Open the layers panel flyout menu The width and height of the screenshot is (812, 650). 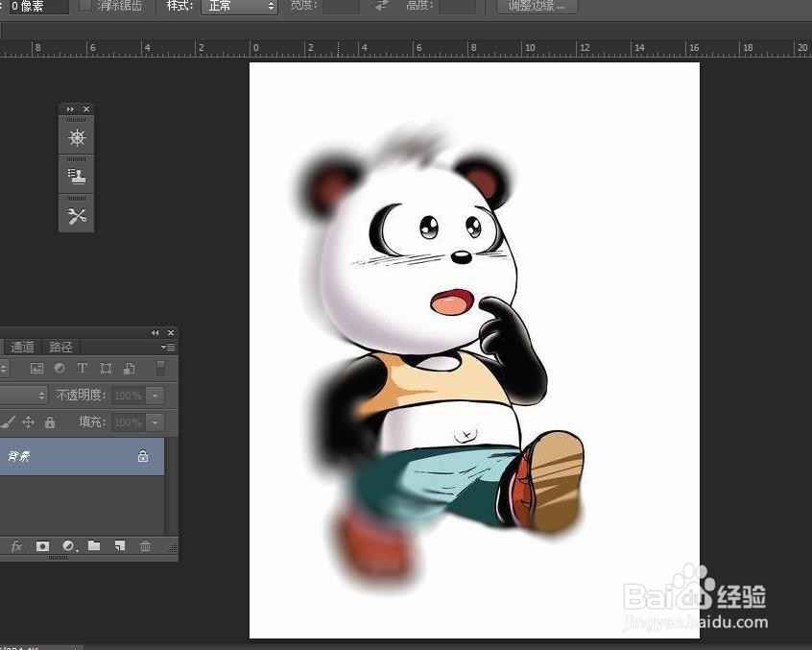click(168, 347)
